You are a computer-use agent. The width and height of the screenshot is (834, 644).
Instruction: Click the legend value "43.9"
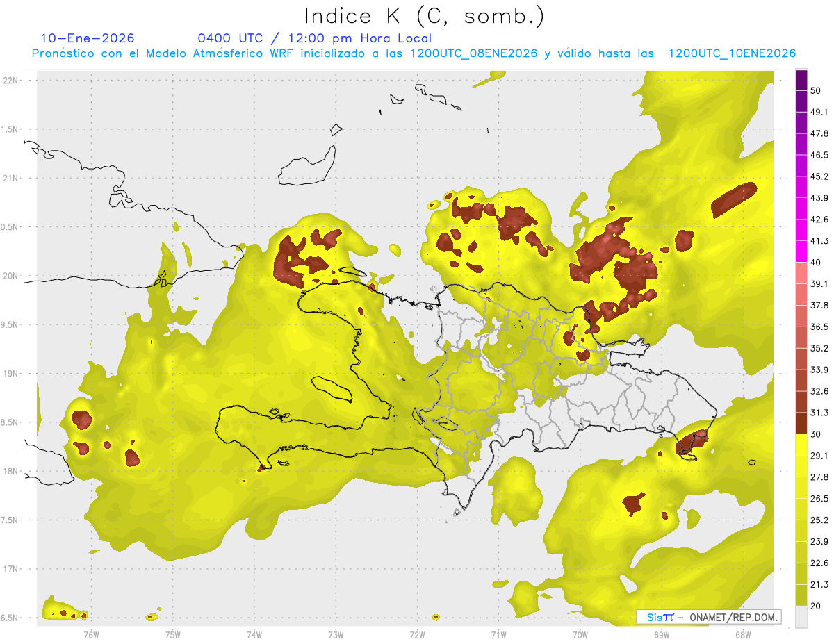[819, 198]
